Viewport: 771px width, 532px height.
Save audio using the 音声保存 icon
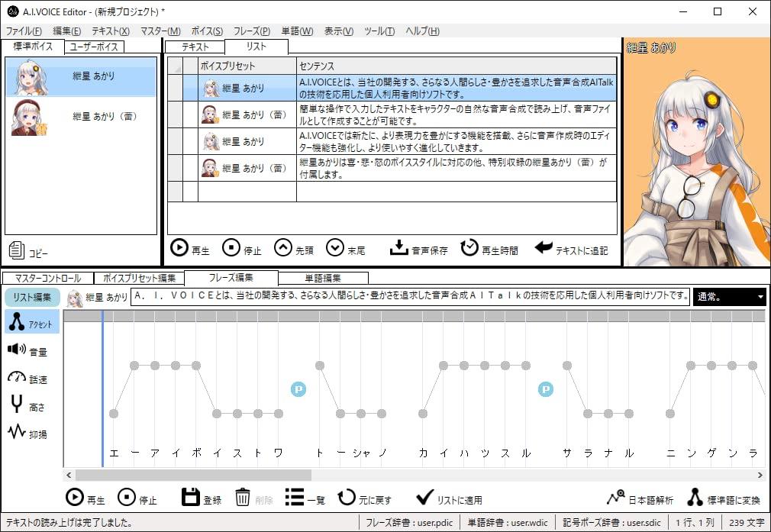tap(399, 247)
